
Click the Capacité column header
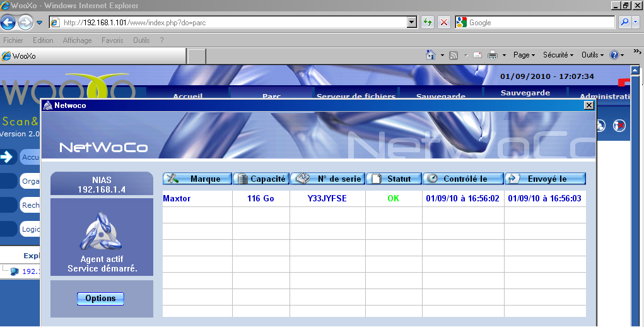261,179
